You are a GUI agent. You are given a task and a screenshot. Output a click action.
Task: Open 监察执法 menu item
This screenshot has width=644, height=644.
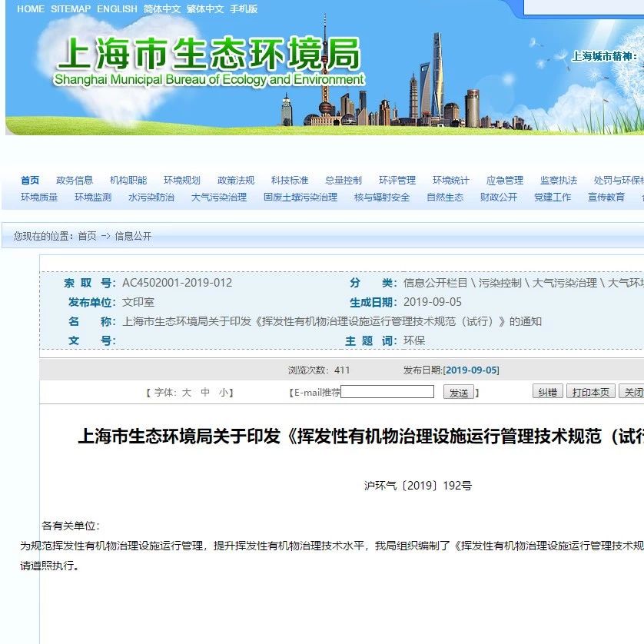(559, 181)
